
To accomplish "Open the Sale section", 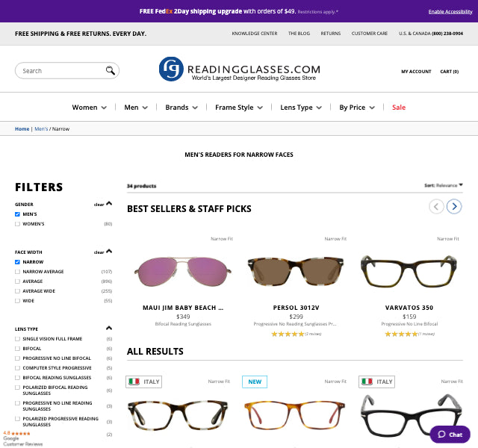I will [x=399, y=108].
